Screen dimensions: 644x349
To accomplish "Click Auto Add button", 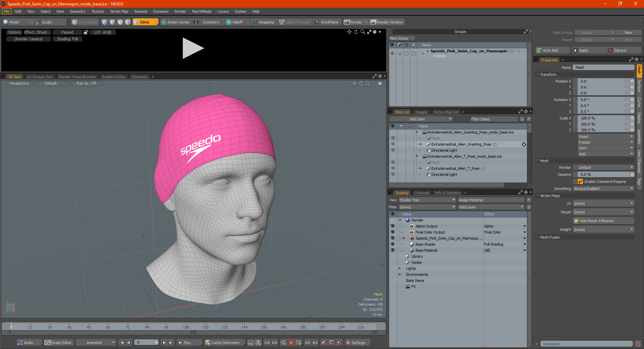I will pyautogui.click(x=552, y=50).
